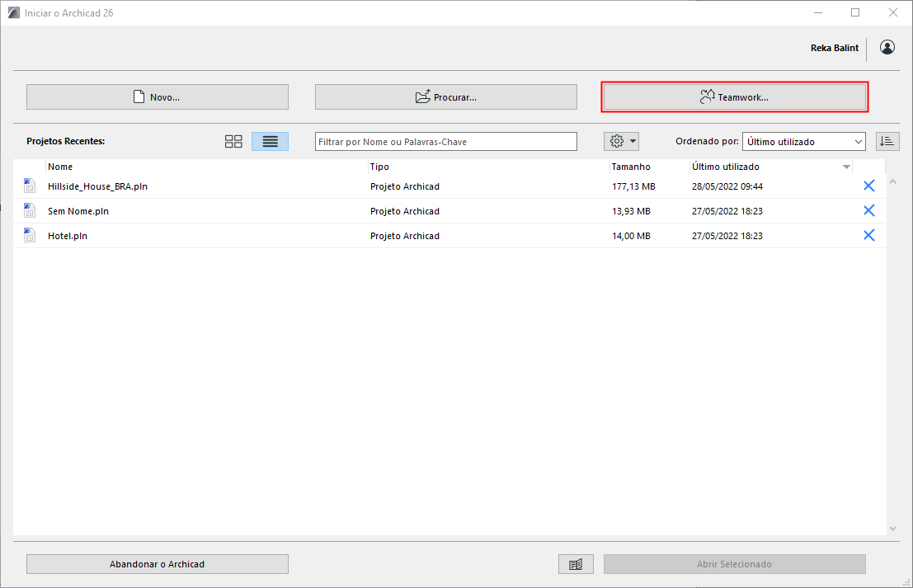Viewport: 913px width, 588px height.
Task: Click the Reka Balint user name
Action: pos(835,48)
